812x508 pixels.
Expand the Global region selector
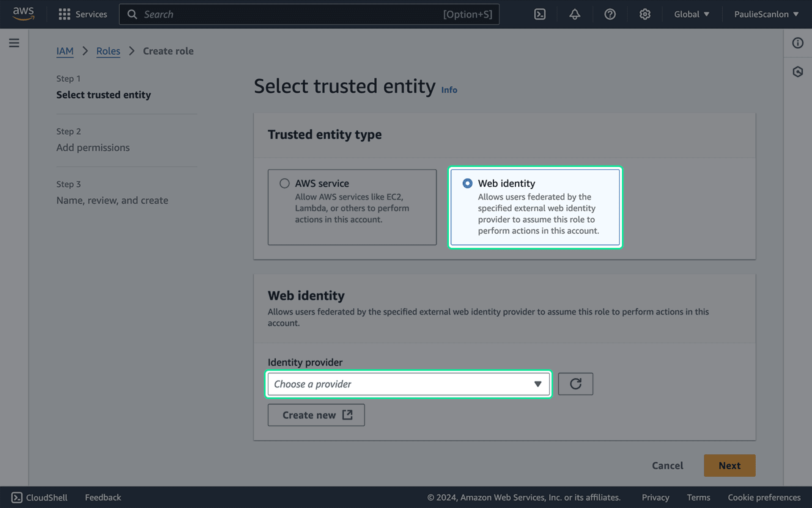(x=692, y=14)
